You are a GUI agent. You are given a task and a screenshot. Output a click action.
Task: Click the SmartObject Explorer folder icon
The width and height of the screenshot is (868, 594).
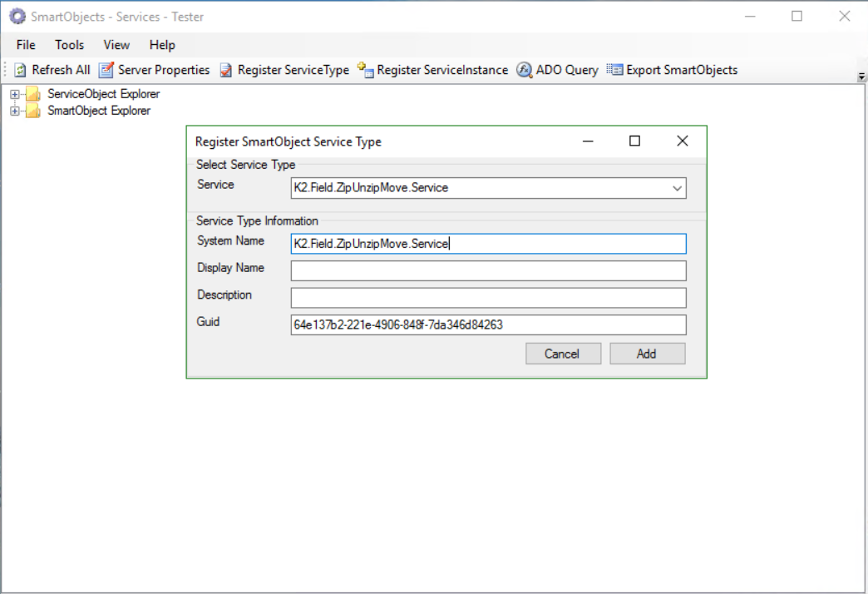pos(33,111)
